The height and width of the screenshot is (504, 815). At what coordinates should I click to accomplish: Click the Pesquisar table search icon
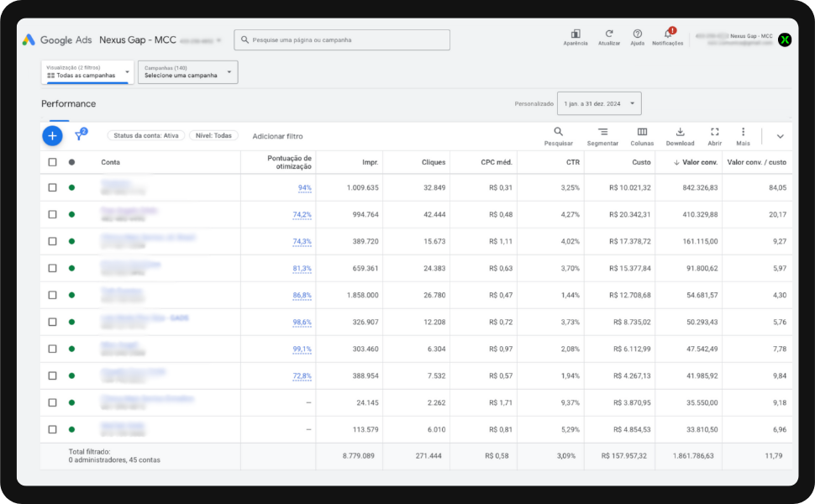click(x=558, y=132)
